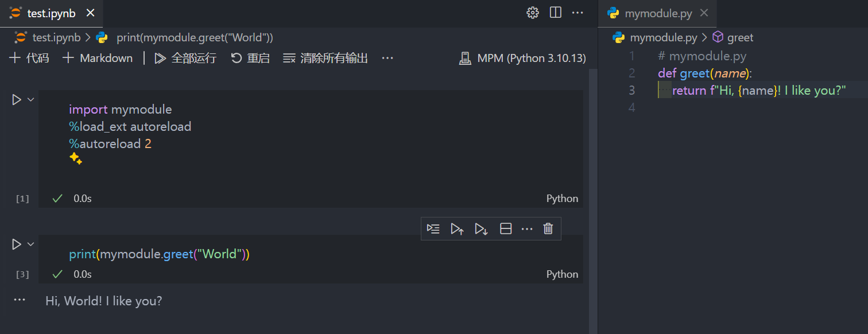
Task: Click the Copilot sparkle icon in the first cell
Action: tap(75, 158)
